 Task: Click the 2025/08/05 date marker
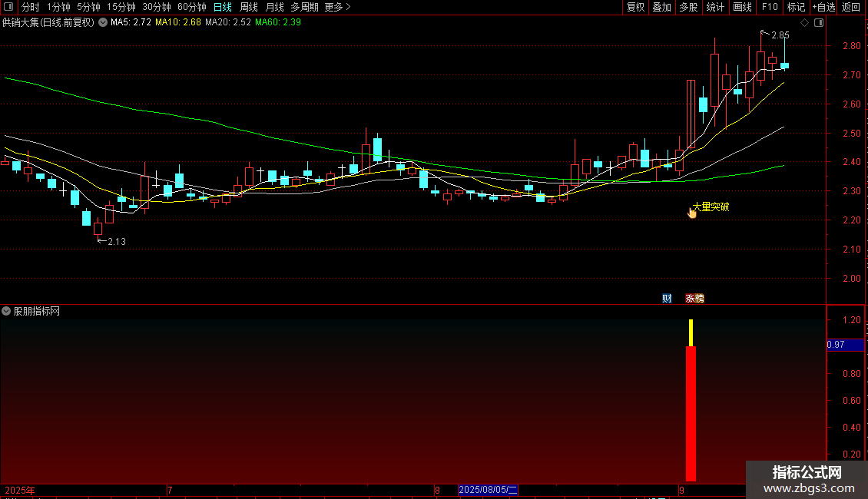point(488,490)
